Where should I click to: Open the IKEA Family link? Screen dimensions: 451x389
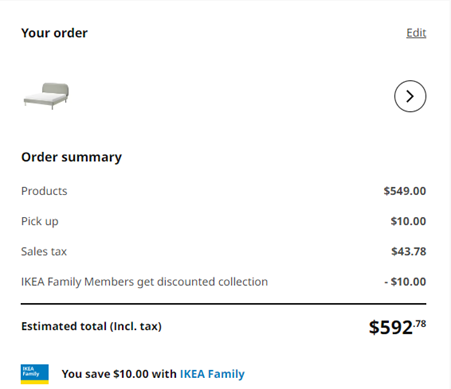coord(212,374)
